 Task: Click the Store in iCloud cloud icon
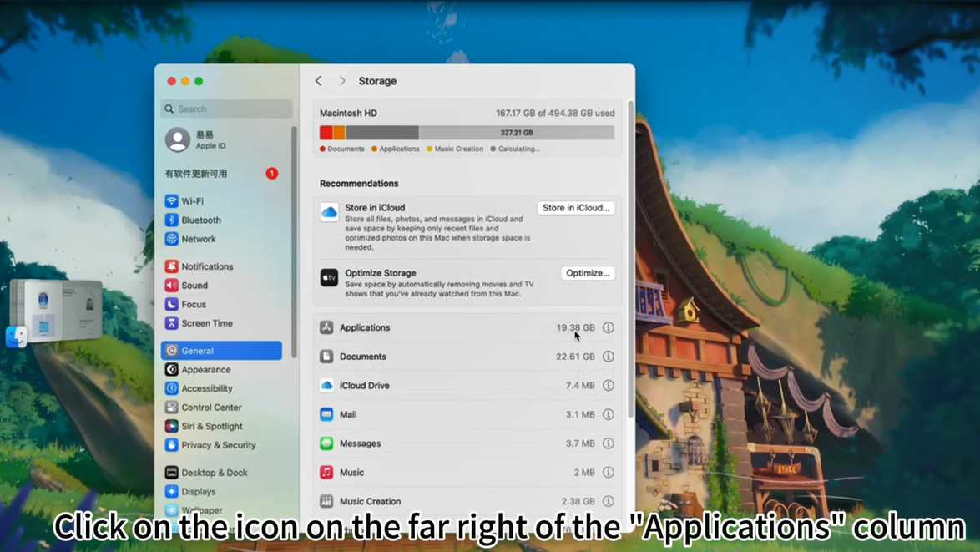(330, 212)
